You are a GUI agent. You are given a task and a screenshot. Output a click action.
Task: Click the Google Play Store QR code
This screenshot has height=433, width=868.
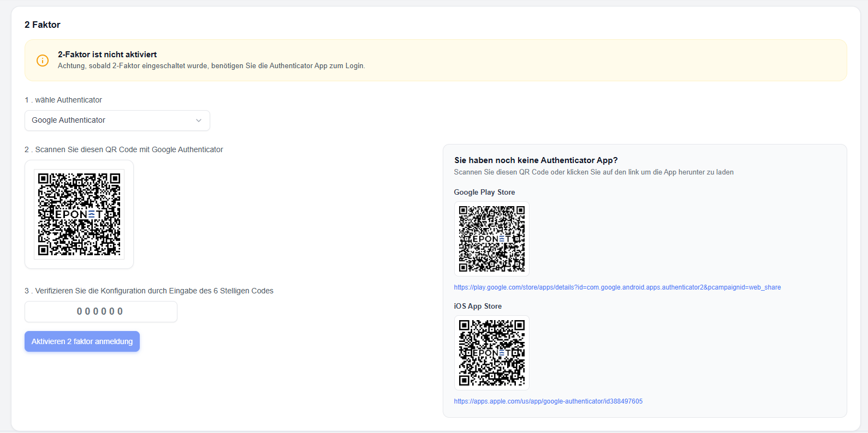pos(492,239)
